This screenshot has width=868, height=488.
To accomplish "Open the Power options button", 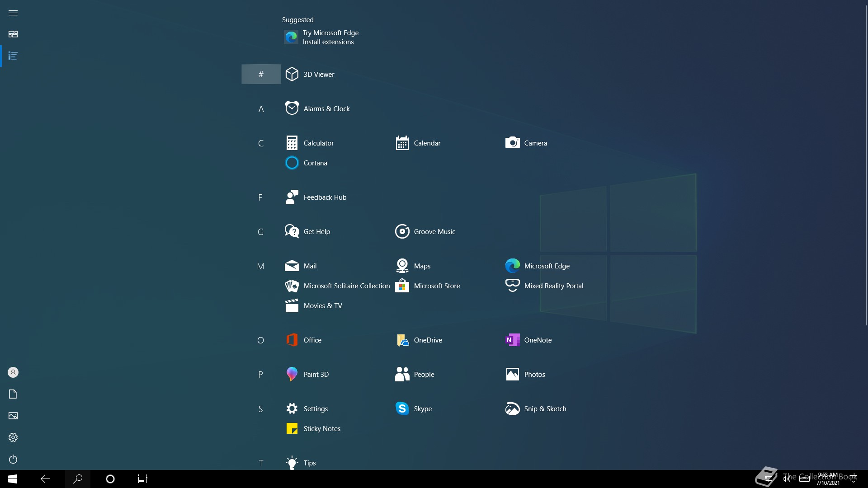I will pos(13,459).
